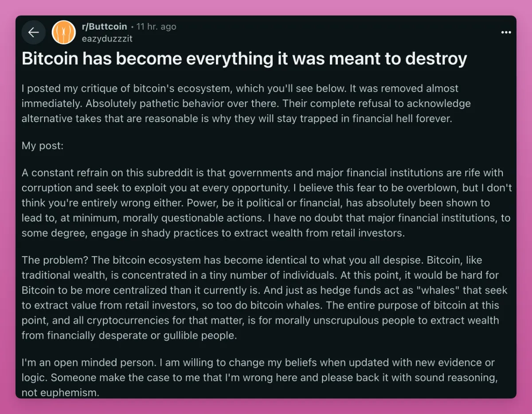
Task: Click the "11 hr. ago" timestamp
Action: coord(156,27)
